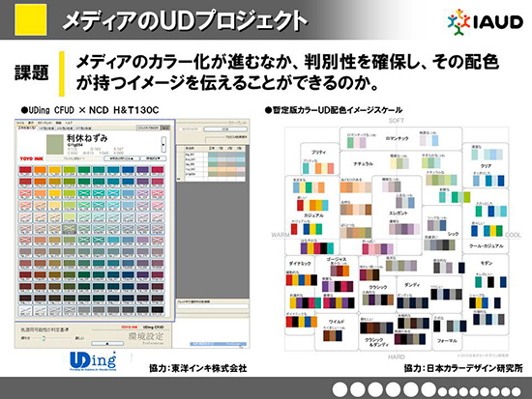Click the ダンディ label in the image scale

pyautogui.click(x=412, y=285)
